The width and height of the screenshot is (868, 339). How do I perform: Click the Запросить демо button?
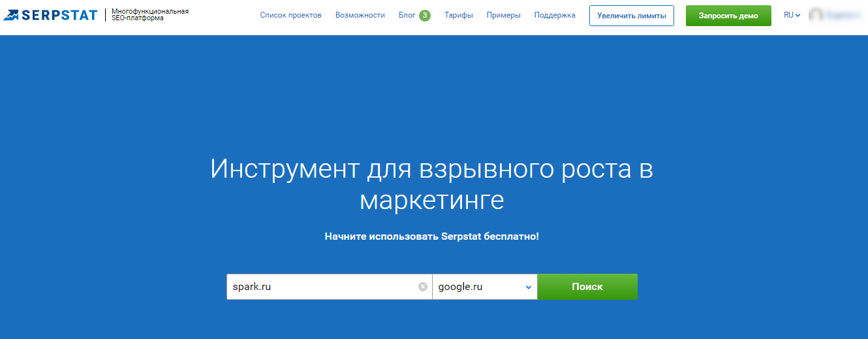point(728,16)
